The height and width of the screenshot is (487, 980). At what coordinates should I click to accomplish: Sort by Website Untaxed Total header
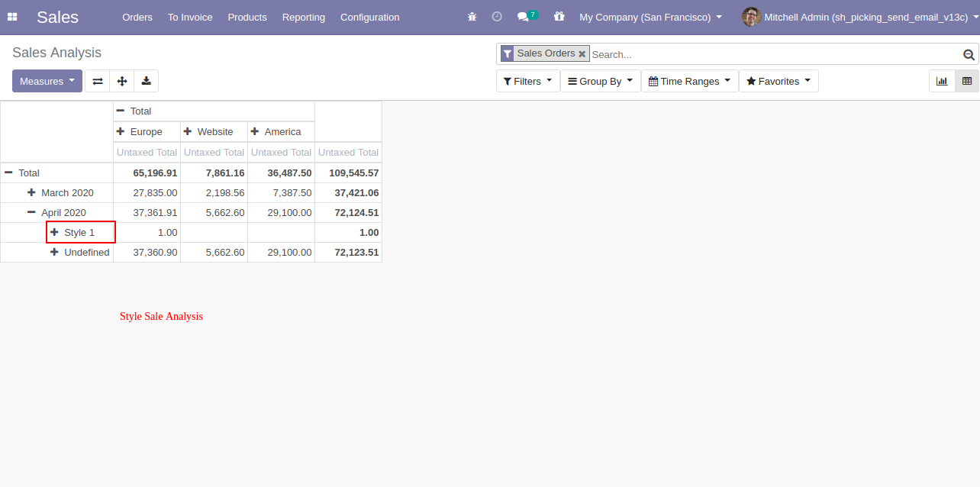pos(214,152)
